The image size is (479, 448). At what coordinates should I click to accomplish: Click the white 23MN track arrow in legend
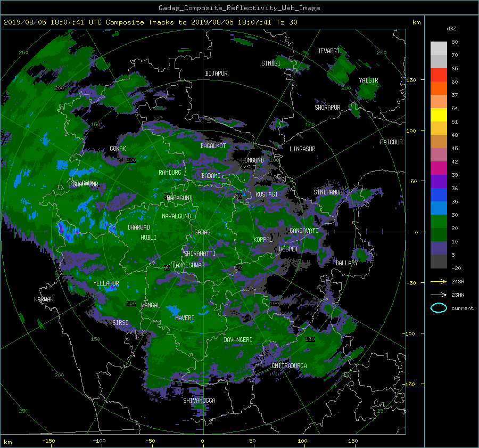(x=439, y=295)
